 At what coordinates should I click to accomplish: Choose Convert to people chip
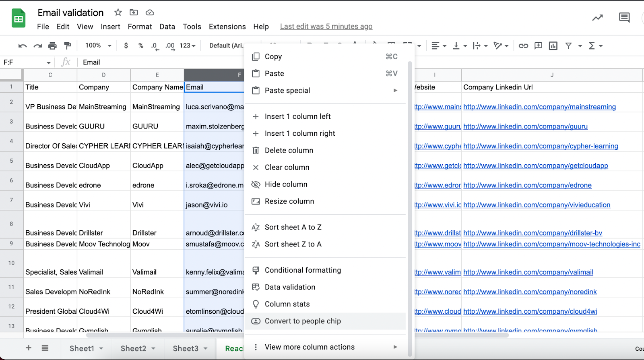click(x=325, y=321)
